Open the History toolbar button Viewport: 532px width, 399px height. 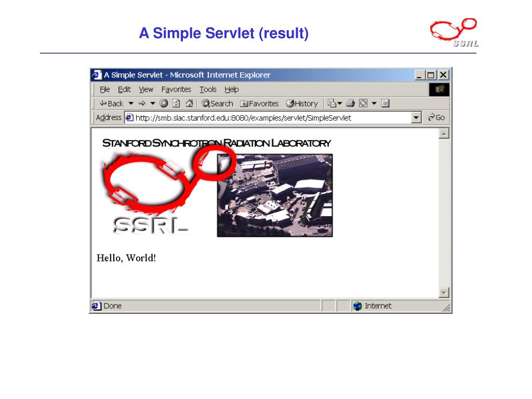302,103
